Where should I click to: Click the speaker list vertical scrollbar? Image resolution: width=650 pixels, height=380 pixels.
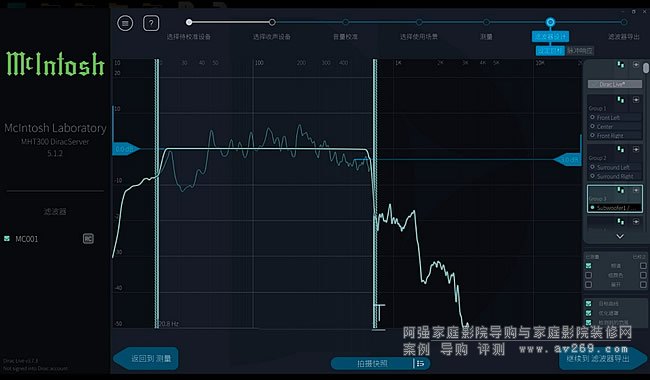pos(646,68)
